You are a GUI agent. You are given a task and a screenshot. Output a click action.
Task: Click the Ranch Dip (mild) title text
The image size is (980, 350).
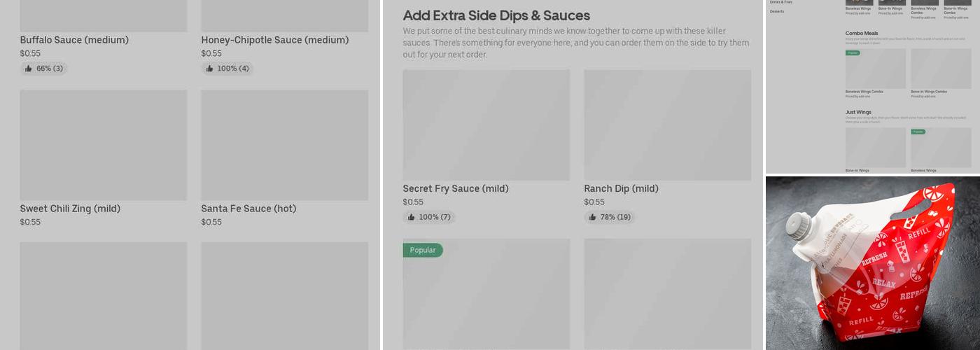coord(621,188)
